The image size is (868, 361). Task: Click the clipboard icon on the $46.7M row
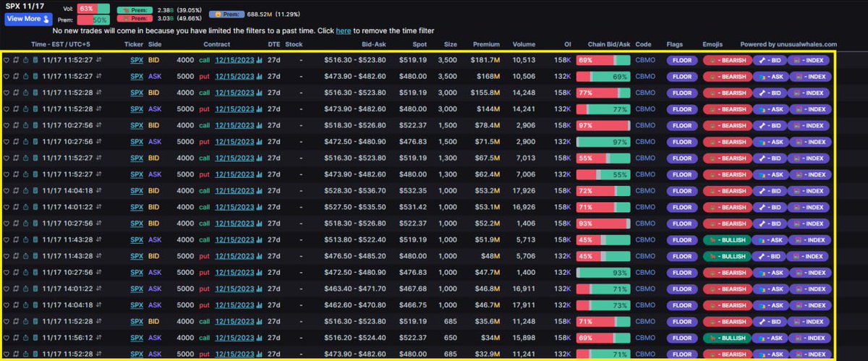35,305
